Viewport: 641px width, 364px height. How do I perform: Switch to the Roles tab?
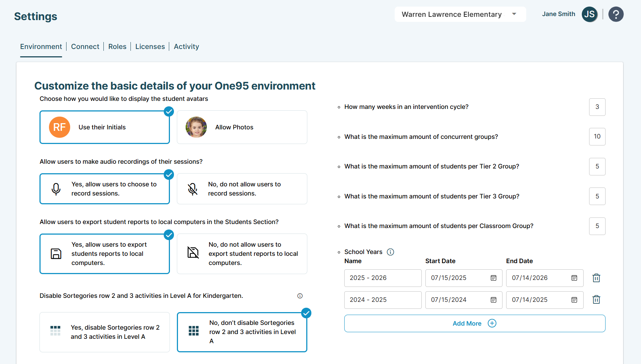[x=117, y=47]
